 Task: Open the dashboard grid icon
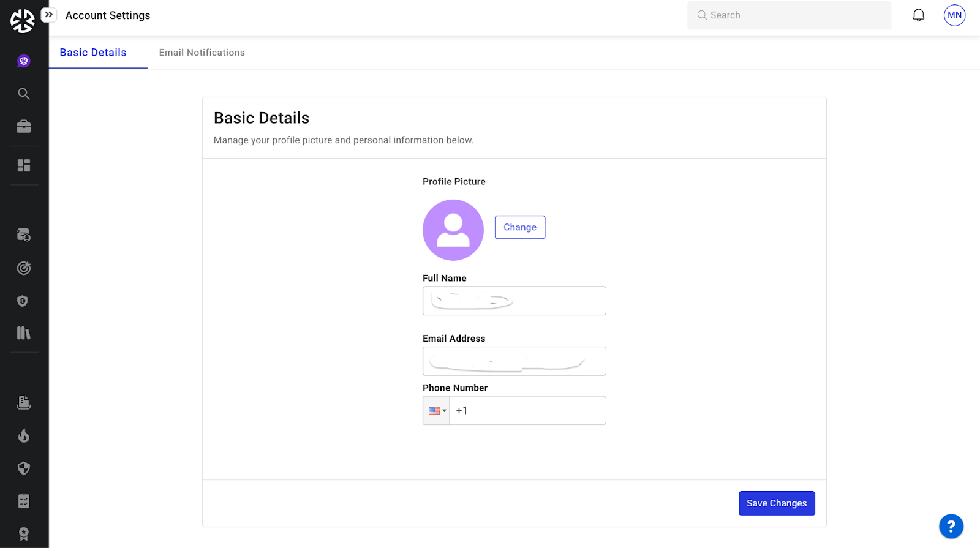[x=24, y=165]
